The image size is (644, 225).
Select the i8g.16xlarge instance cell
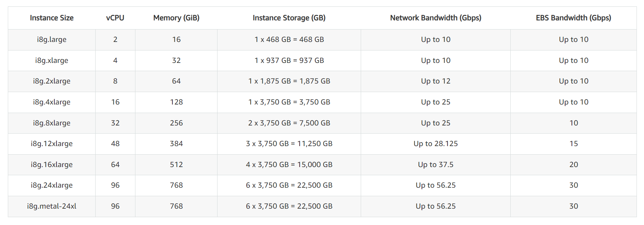pos(52,165)
